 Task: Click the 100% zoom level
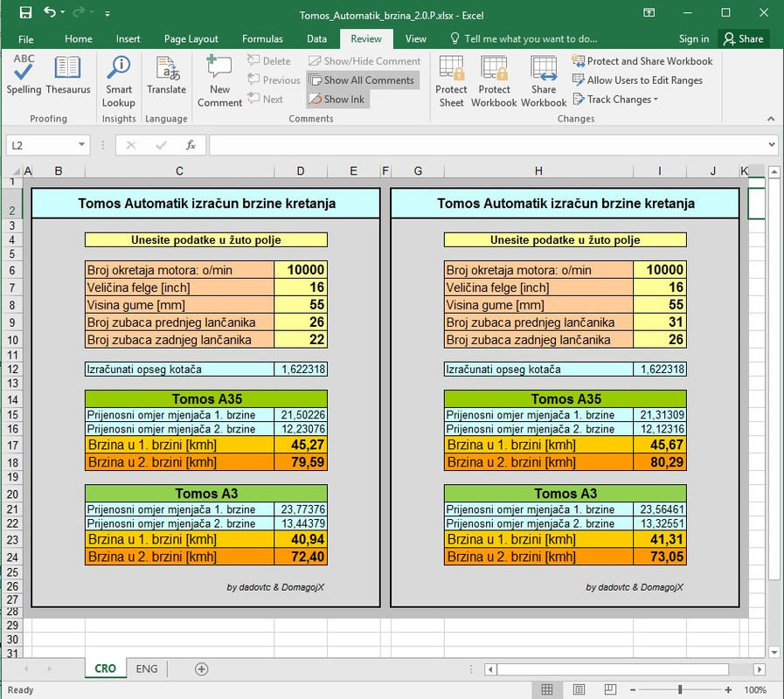click(x=755, y=690)
